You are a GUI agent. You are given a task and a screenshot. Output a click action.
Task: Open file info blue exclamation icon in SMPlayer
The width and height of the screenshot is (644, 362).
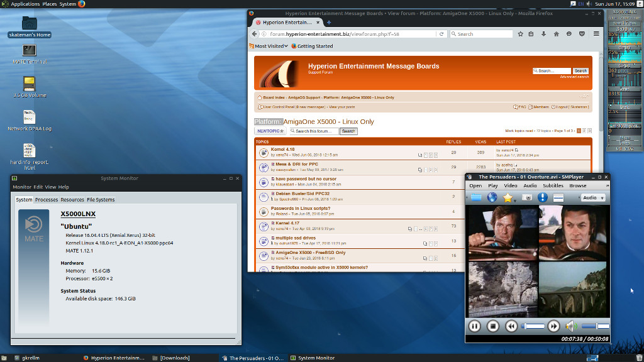click(543, 197)
